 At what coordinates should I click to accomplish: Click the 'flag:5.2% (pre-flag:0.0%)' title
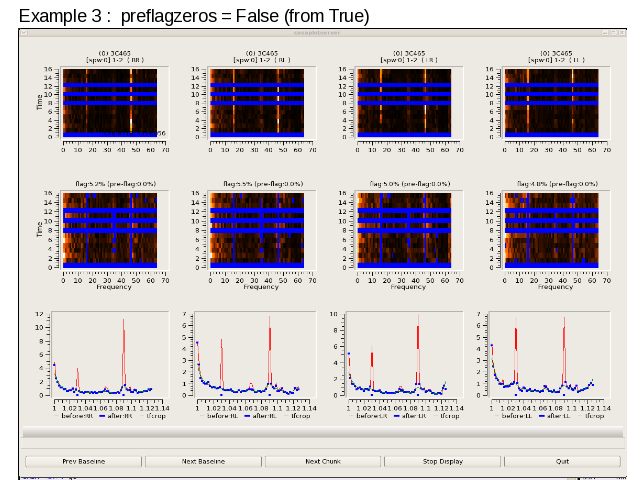coord(116,184)
